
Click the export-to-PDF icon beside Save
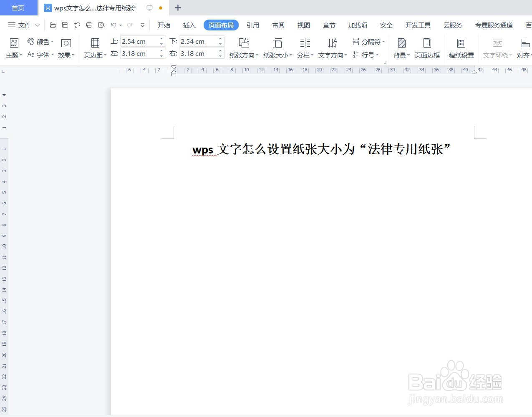77,25
